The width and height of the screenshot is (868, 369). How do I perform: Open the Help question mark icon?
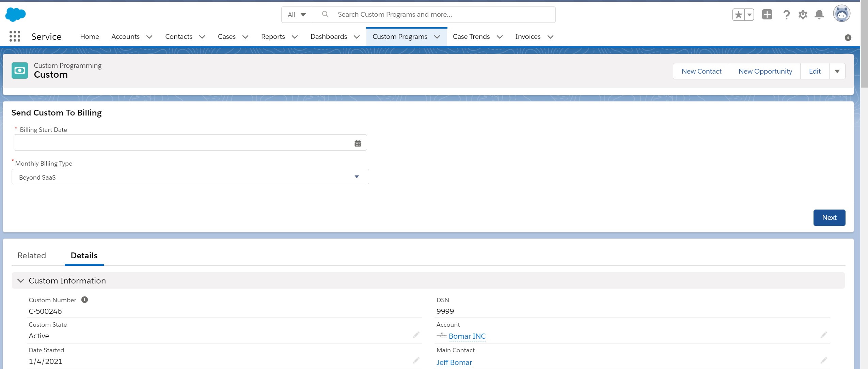[786, 15]
